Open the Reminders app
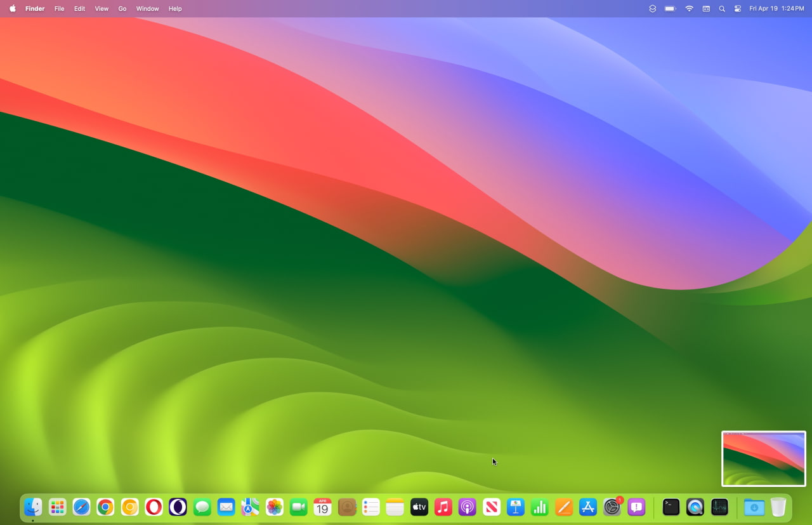The width and height of the screenshot is (812, 525). coord(370,507)
